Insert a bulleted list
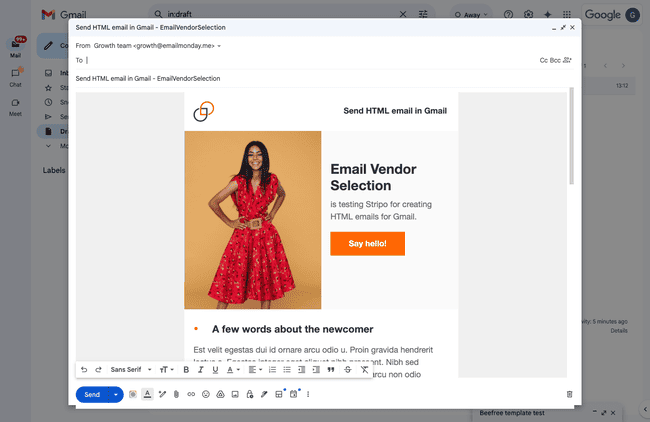This screenshot has height=422, width=650. [287, 369]
